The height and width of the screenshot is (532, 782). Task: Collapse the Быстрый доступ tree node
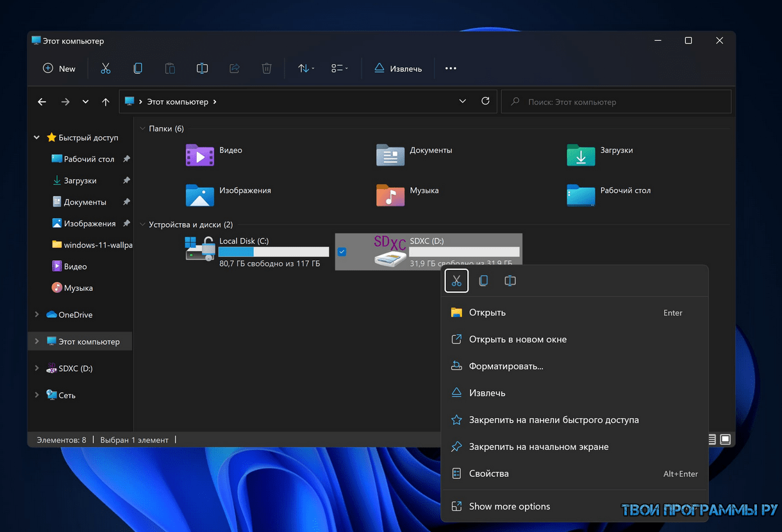pos(37,137)
